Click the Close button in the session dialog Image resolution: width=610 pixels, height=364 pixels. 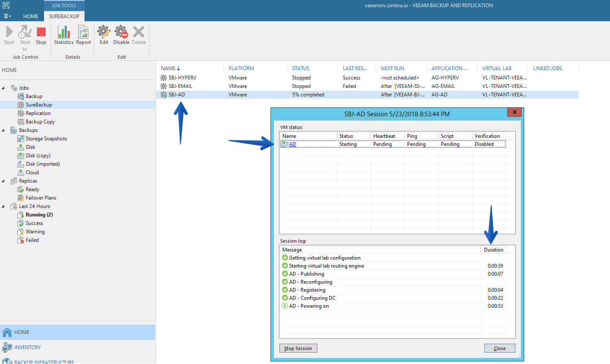[500, 348]
